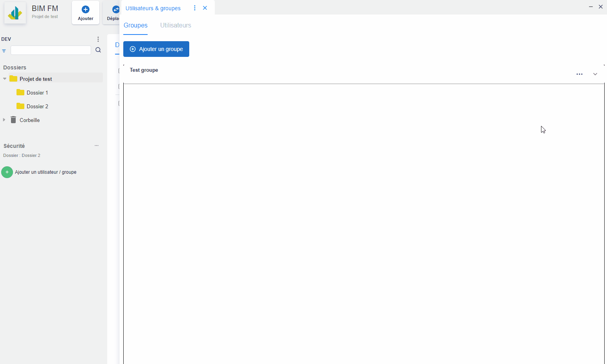Click the BIM FM logo icon

[15, 13]
